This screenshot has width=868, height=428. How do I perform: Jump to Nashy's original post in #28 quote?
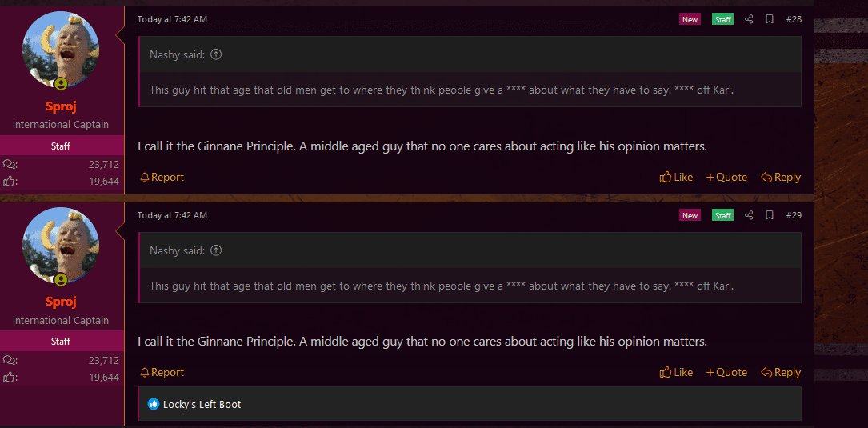pyautogui.click(x=217, y=54)
